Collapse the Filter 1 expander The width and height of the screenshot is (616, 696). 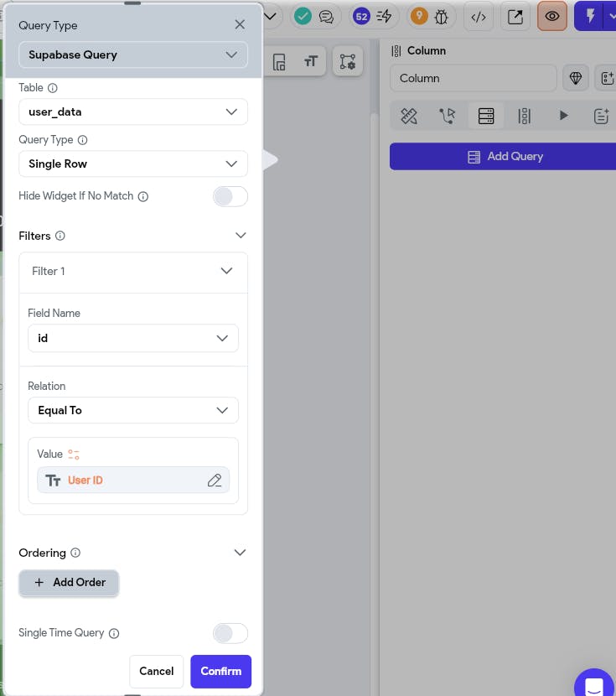point(226,271)
